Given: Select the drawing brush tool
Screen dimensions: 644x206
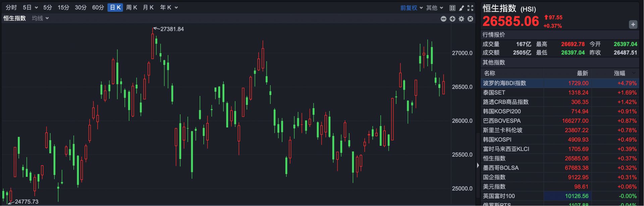Looking at the screenshot, I should pyautogui.click(x=461, y=8).
